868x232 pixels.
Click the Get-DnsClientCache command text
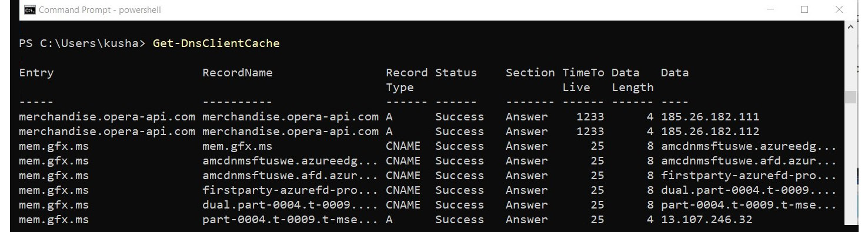(x=216, y=43)
